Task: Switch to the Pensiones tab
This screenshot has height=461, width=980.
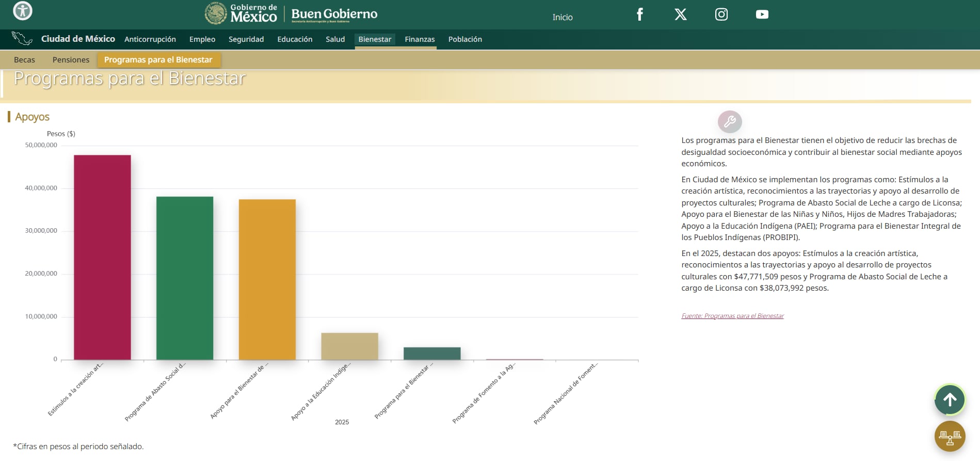Action: 71,60
